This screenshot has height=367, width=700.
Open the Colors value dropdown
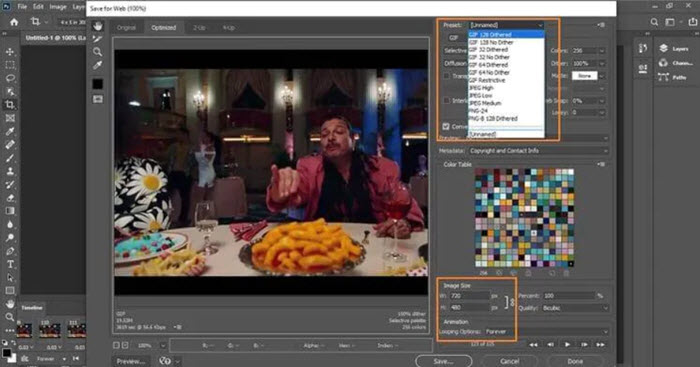(602, 51)
